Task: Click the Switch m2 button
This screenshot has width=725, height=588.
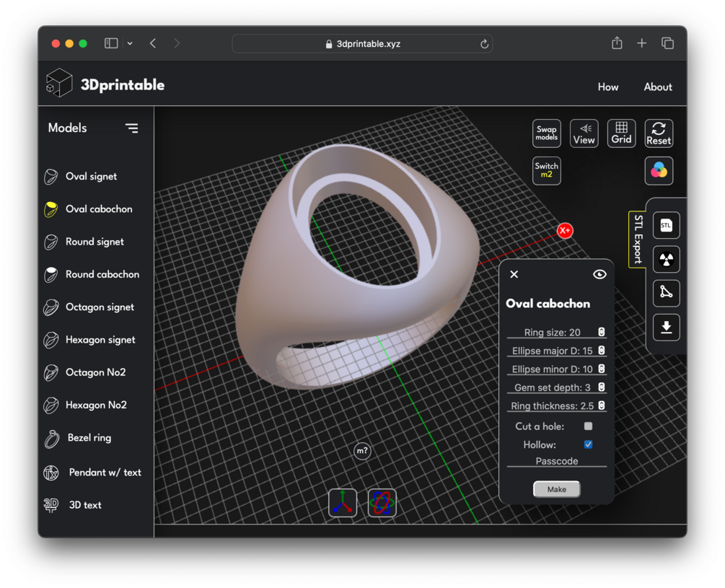Action: [547, 170]
